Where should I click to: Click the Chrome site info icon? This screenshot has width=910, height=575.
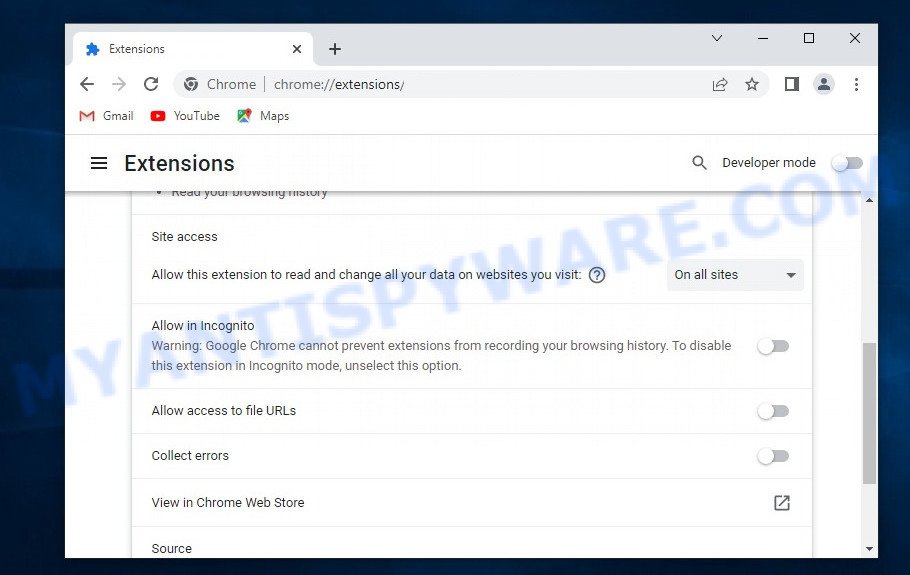(191, 85)
